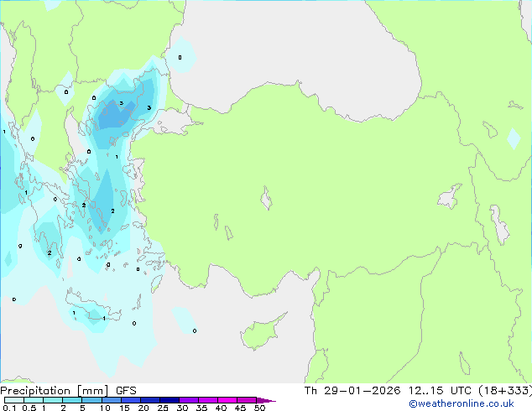Viewport: 532px width, 411px height.
Task: Click the 0.5–1 mm legend swatch
Action: pyautogui.click(x=34, y=400)
